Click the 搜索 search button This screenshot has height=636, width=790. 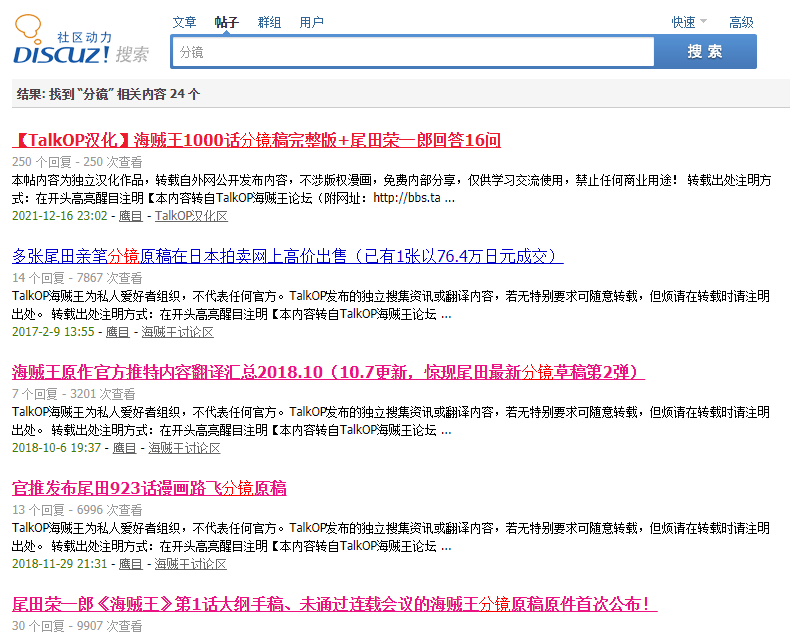pyautogui.click(x=705, y=51)
